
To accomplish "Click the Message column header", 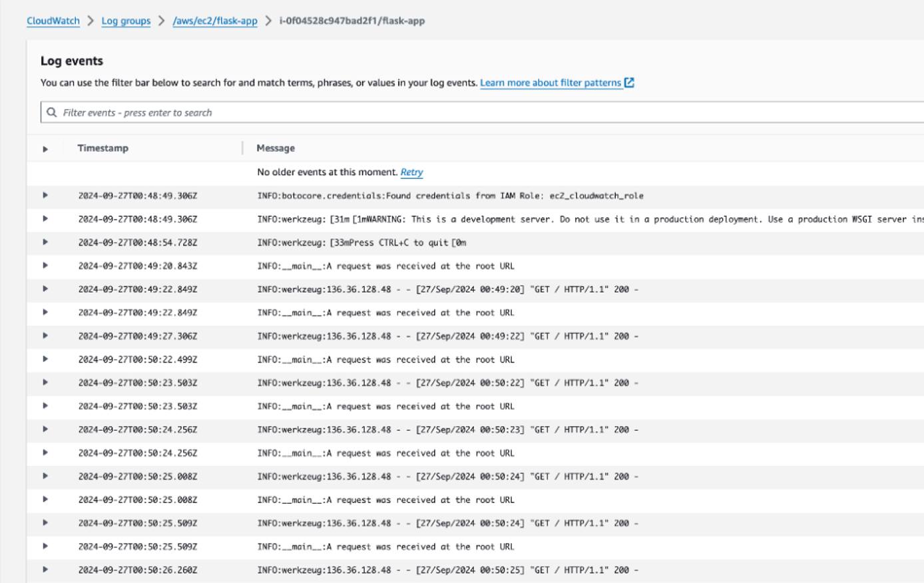I will [x=274, y=148].
